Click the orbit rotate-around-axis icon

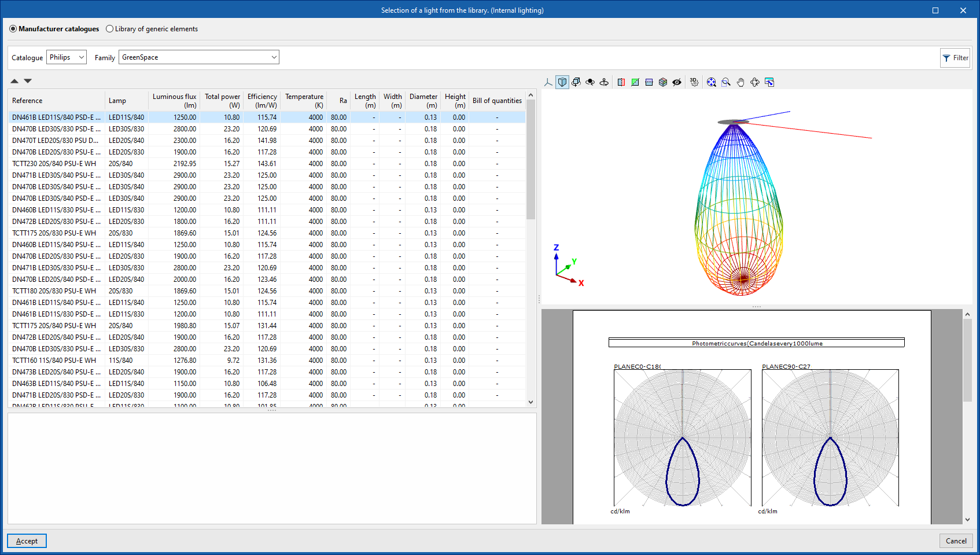click(x=604, y=82)
